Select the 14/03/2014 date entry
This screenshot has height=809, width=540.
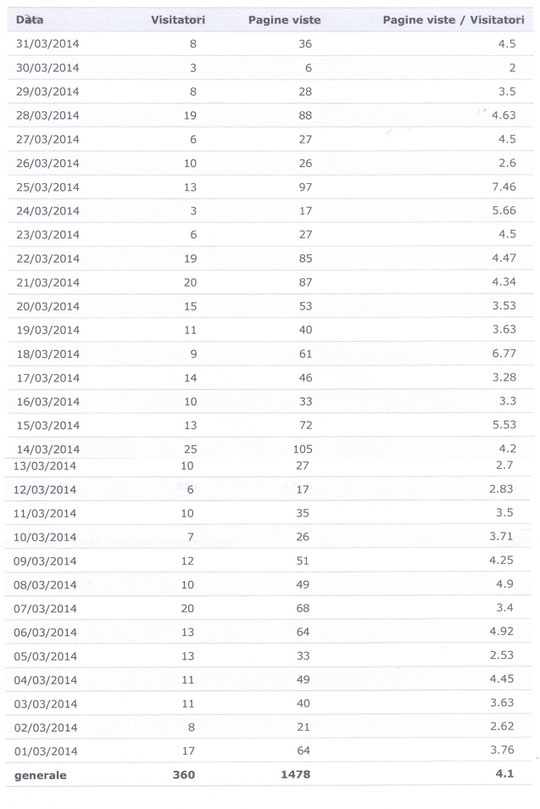tap(48, 449)
